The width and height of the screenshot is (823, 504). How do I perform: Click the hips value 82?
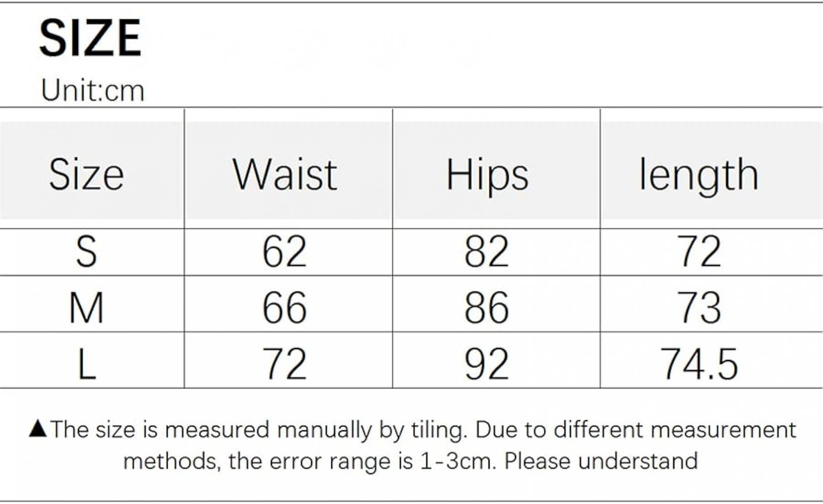click(x=487, y=252)
